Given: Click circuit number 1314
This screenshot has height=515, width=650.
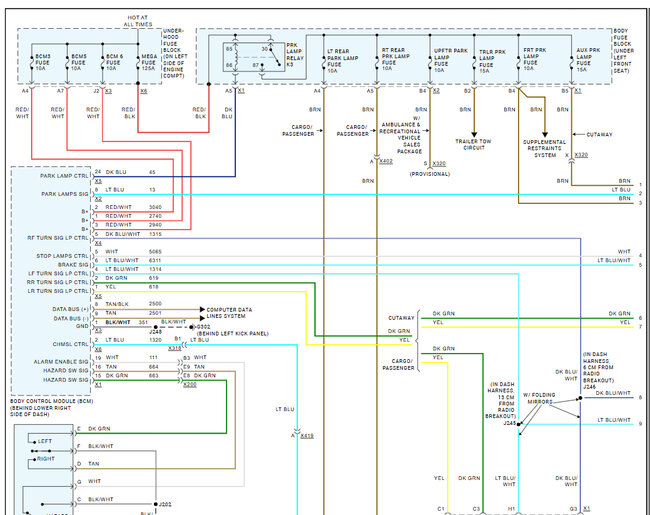Looking at the screenshot, I should click(x=155, y=269).
